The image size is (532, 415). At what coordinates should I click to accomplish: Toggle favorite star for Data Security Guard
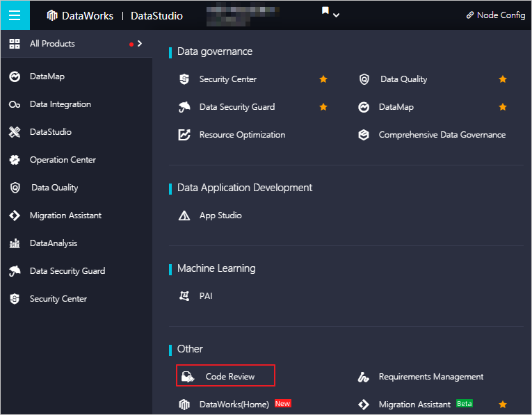point(323,107)
